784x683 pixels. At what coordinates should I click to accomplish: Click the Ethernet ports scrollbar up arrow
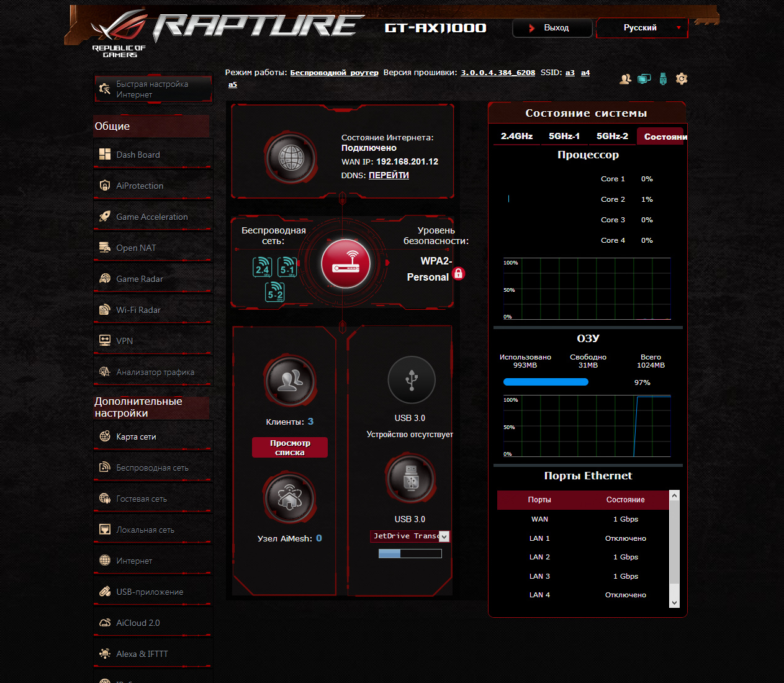(x=674, y=495)
